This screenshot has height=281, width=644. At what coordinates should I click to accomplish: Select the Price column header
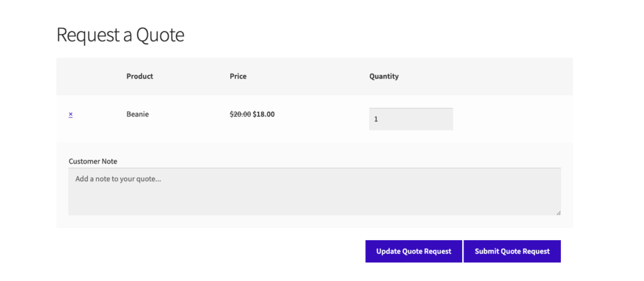coord(238,77)
